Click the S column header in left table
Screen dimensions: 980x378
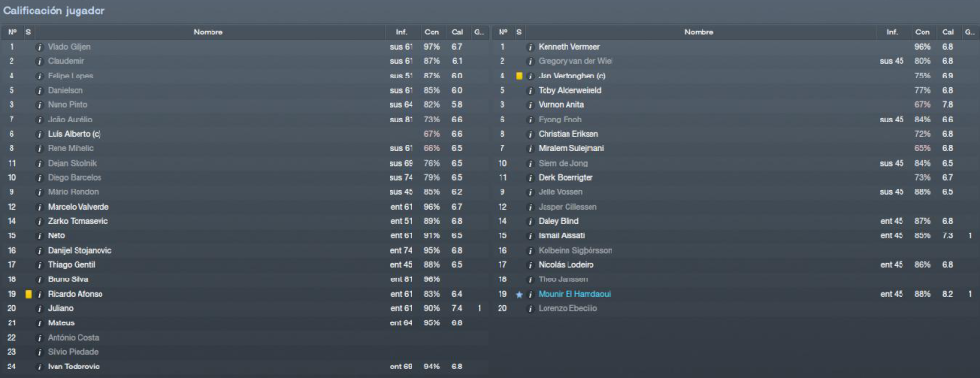click(x=28, y=32)
